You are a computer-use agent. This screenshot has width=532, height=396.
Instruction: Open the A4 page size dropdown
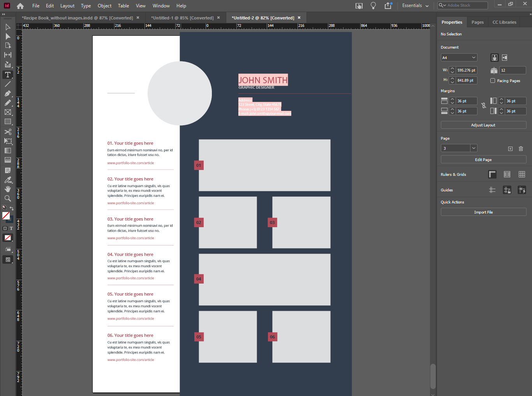[459, 57]
